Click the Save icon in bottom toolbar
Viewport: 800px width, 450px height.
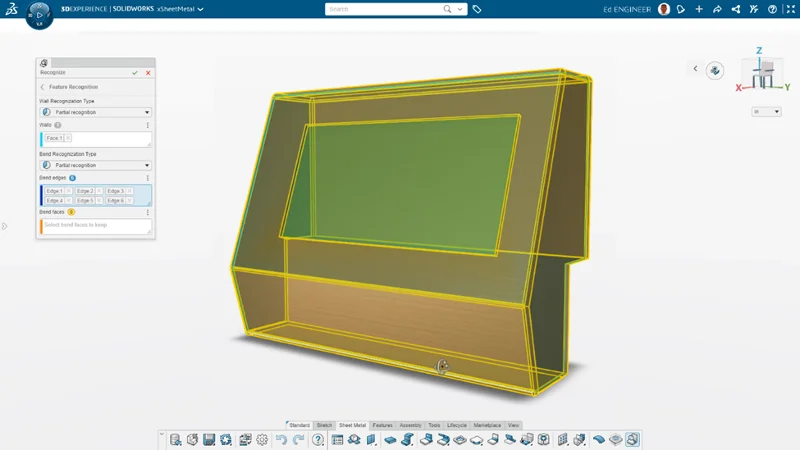(209, 439)
